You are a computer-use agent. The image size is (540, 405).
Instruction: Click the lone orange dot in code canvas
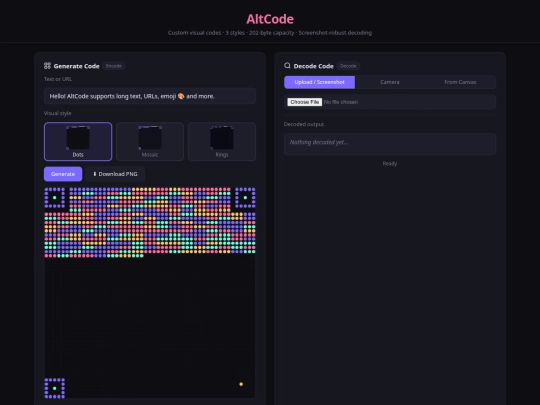pos(241,384)
